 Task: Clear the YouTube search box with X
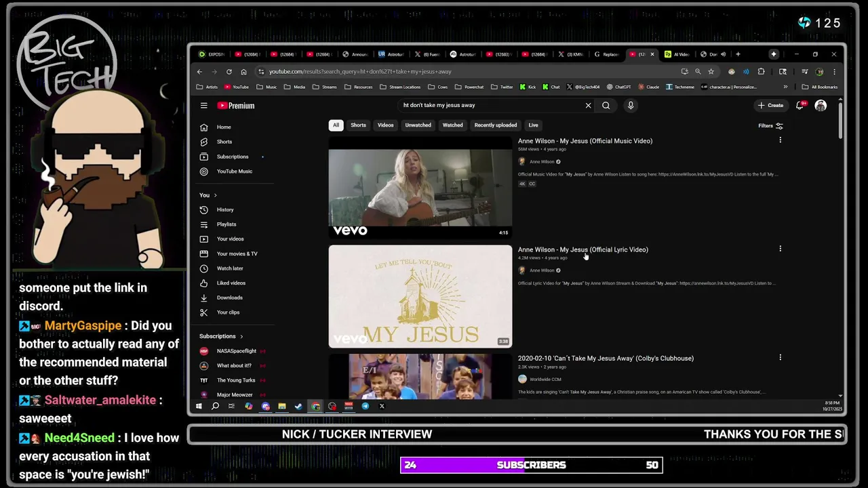[588, 105]
